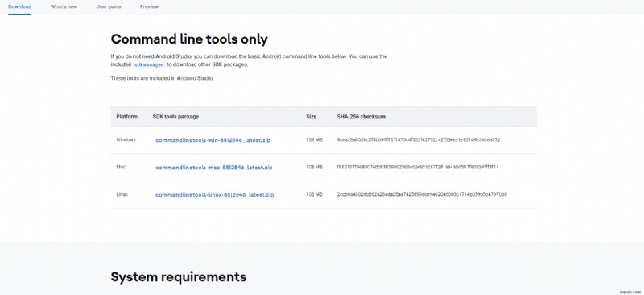Click the Mac SHA-256 checksum value
Viewport: 644px width, 295px height.
point(418,167)
